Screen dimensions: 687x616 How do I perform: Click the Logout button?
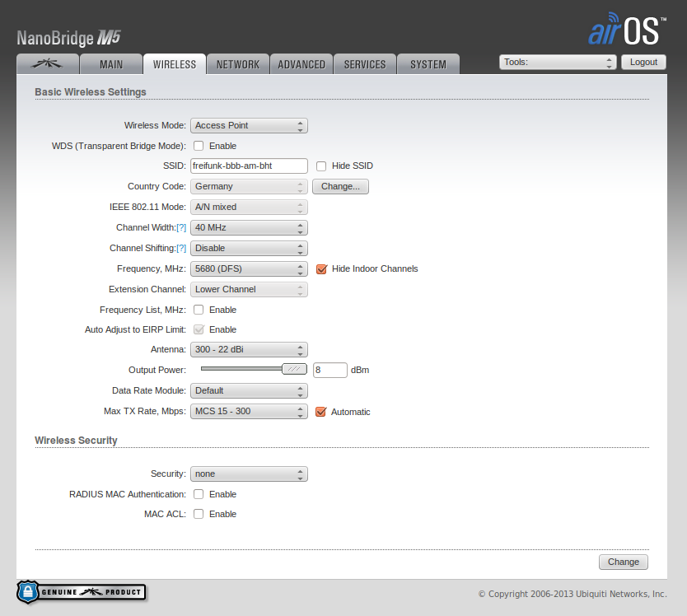pyautogui.click(x=643, y=62)
